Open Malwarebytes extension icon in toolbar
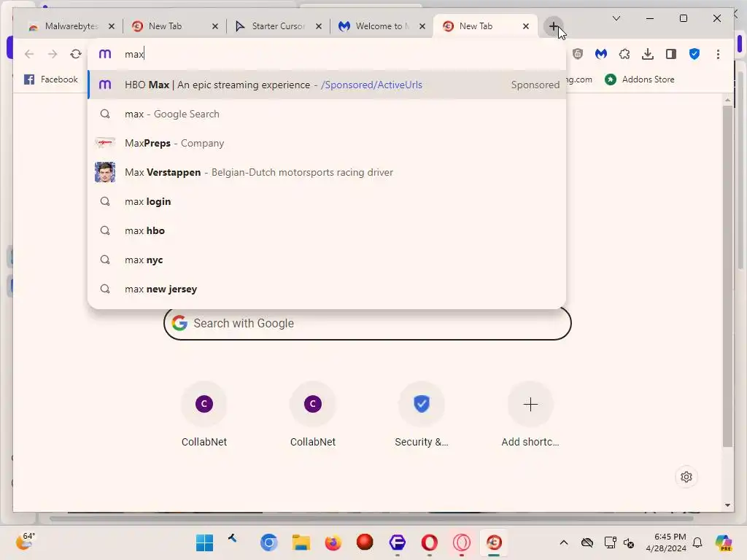This screenshot has width=747, height=560. pyautogui.click(x=601, y=54)
